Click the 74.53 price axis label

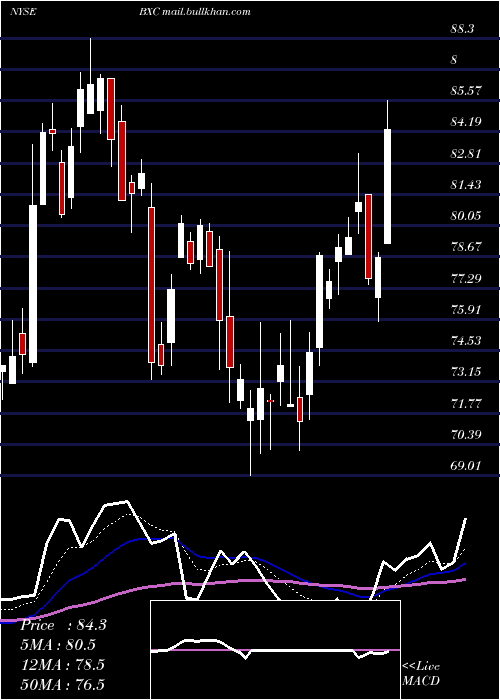point(467,341)
